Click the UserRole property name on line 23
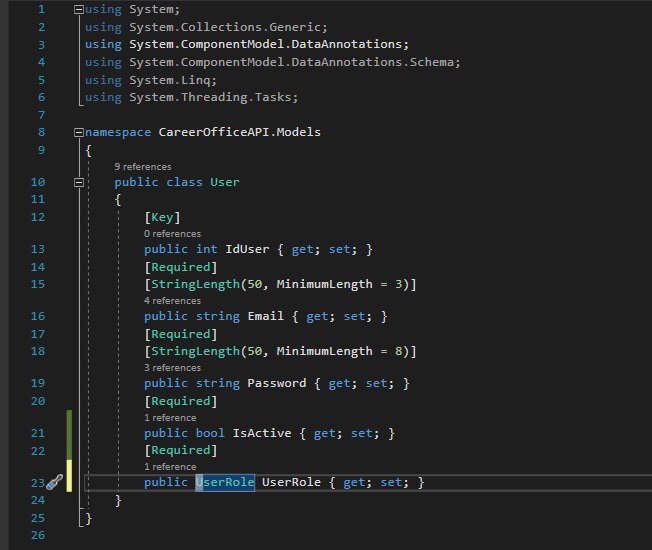This screenshot has width=652, height=550. (x=291, y=482)
